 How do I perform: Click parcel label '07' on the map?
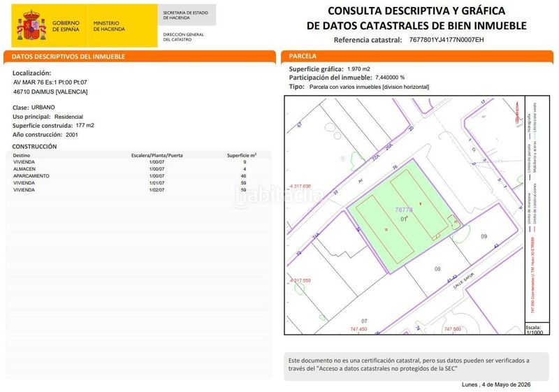pos(364,321)
